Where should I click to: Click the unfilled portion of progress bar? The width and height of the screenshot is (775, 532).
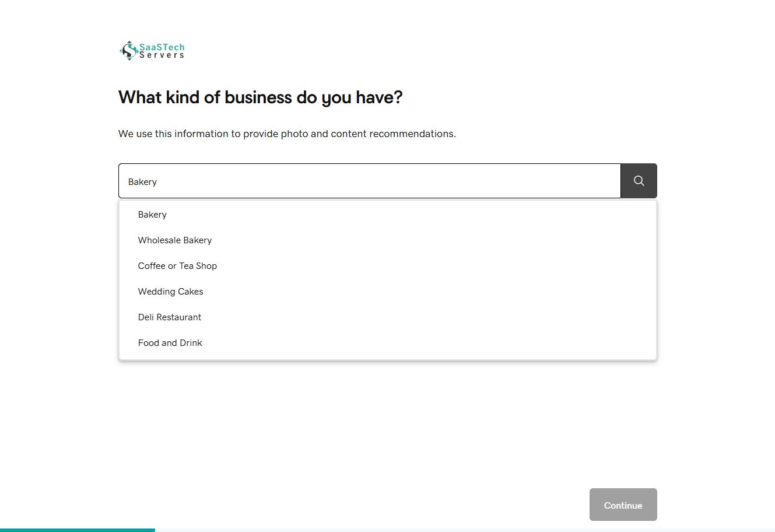click(465, 530)
